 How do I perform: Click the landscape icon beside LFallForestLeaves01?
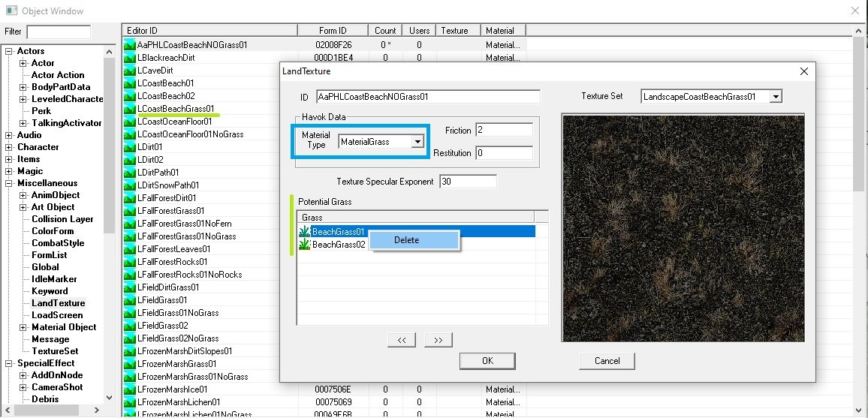[x=130, y=249]
